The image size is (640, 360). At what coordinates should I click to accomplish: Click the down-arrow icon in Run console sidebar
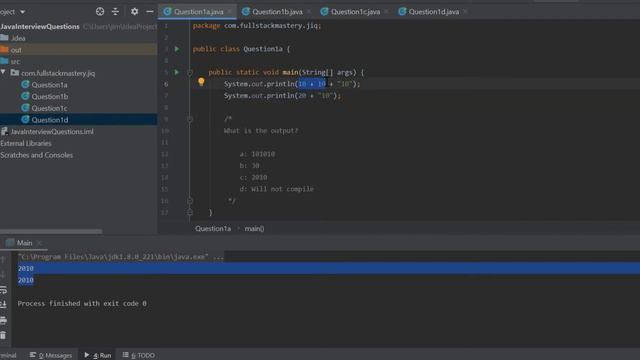(x=4, y=274)
